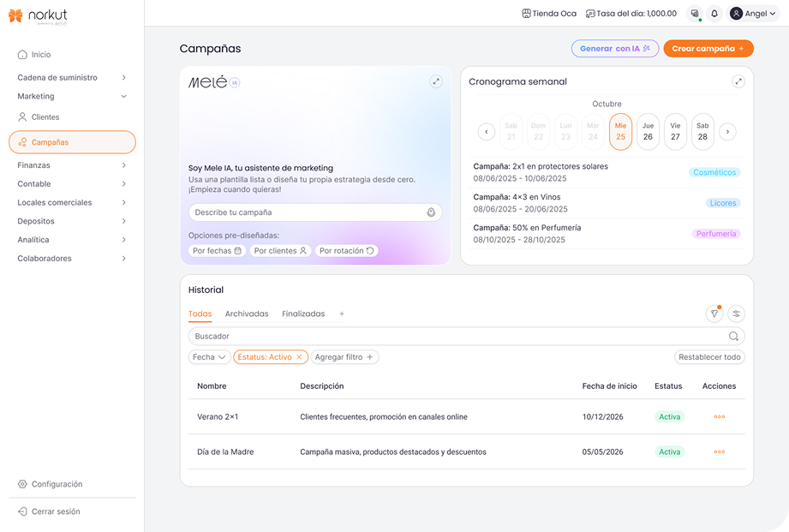Switch to the Finalizadas tab
Screen dimensions: 789x532
pos(303,314)
